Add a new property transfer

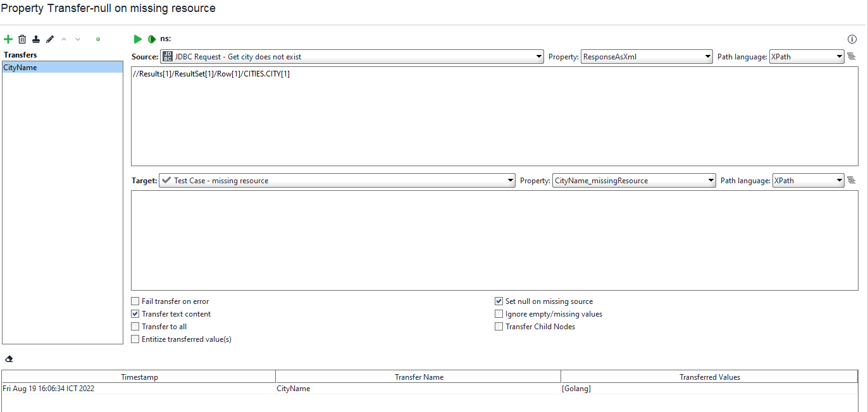[8, 39]
